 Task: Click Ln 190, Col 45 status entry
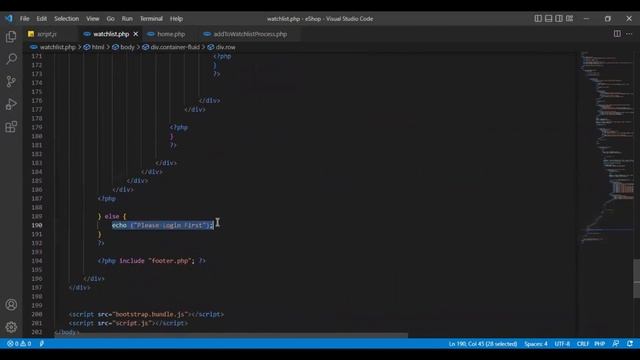[483, 344]
